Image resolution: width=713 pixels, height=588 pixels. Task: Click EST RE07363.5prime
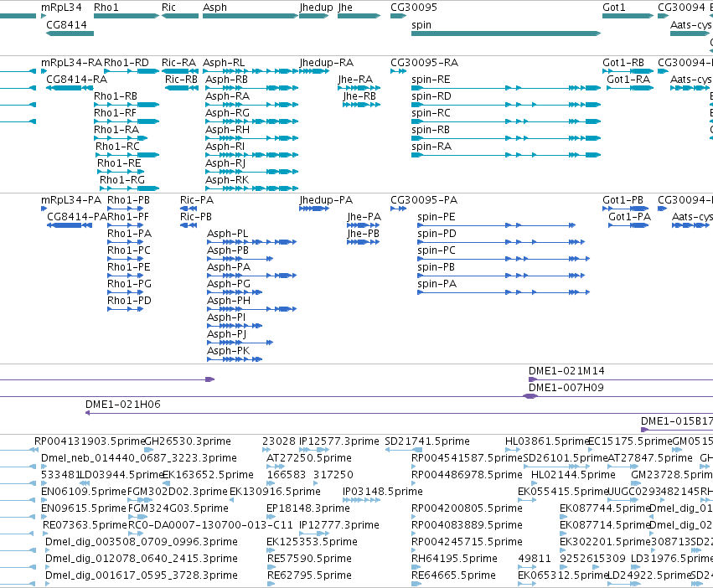85,525
